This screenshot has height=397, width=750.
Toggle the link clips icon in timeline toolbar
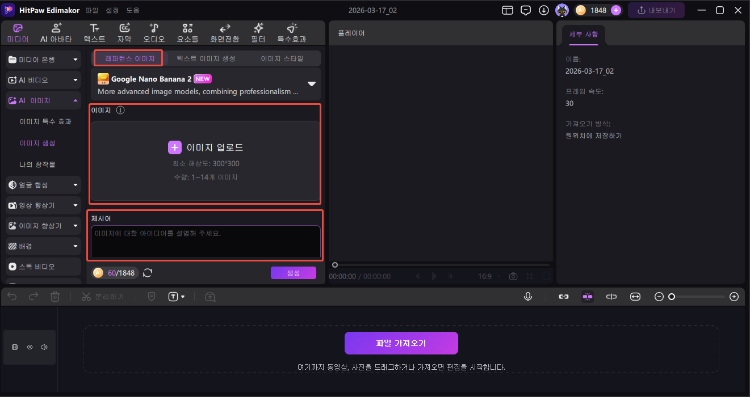[x=563, y=297]
